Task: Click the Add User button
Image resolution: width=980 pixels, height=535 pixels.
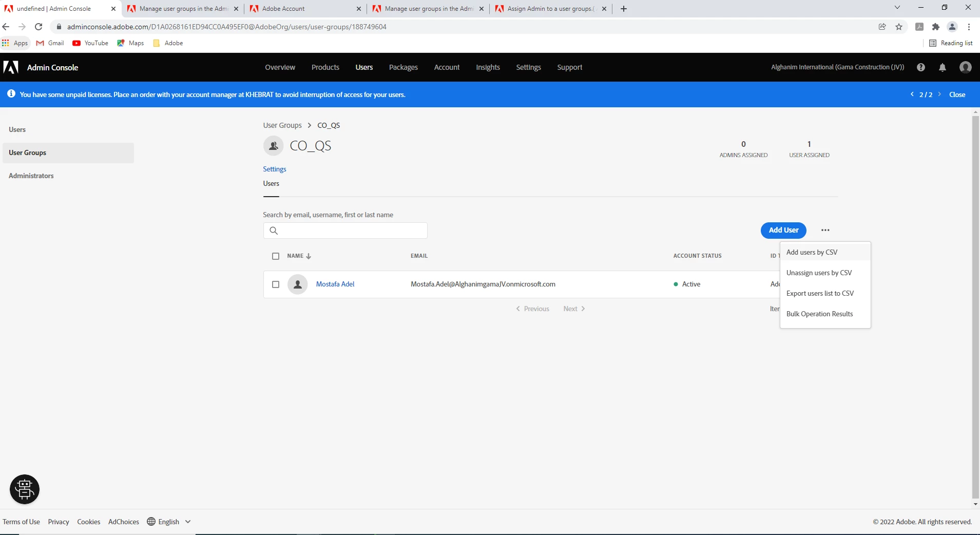Action: tap(783, 230)
